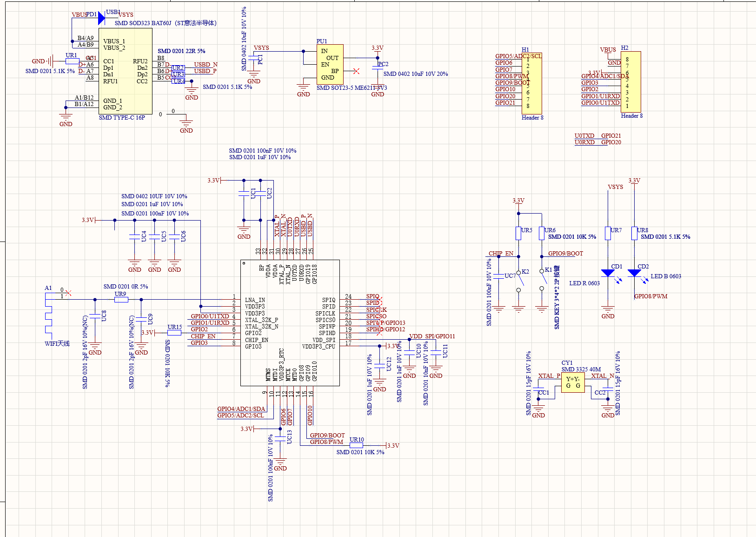Click the UR8 resistor above CD2
The width and height of the screenshot is (756, 537).
point(634,233)
